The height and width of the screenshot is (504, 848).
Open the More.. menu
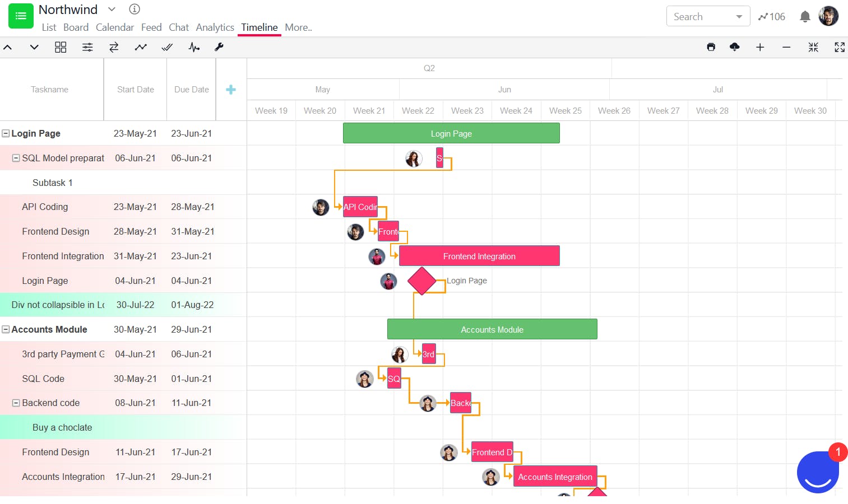(298, 27)
